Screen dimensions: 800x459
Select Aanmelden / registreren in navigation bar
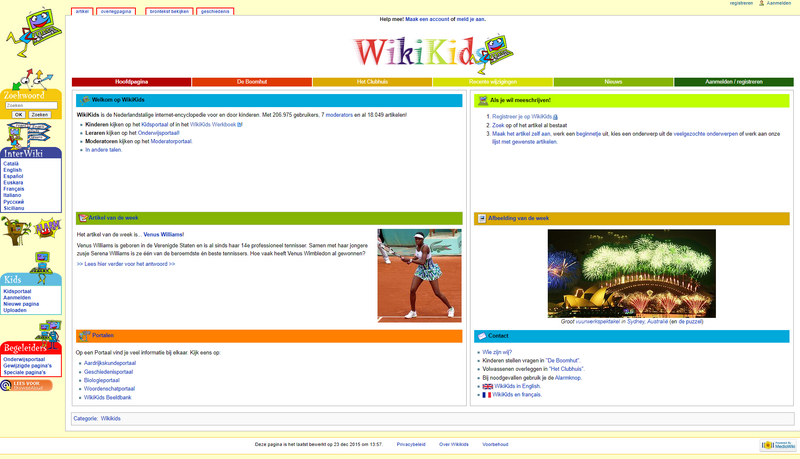[x=734, y=82]
